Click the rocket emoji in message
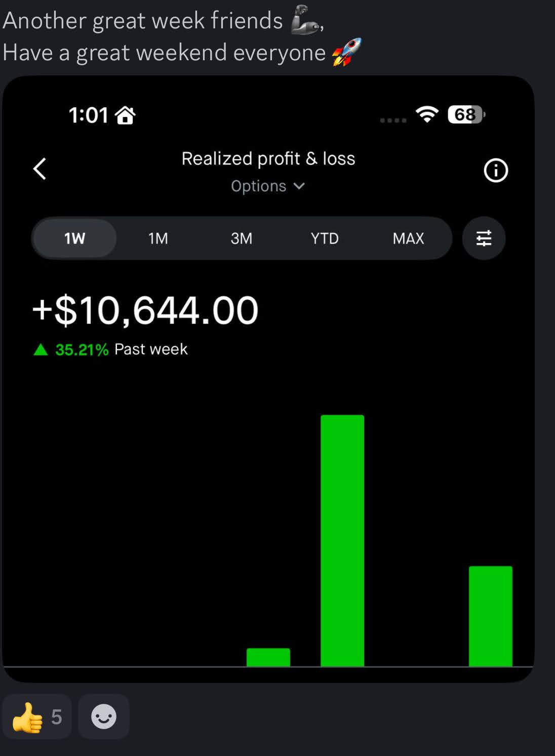The height and width of the screenshot is (756, 555). pos(347,52)
